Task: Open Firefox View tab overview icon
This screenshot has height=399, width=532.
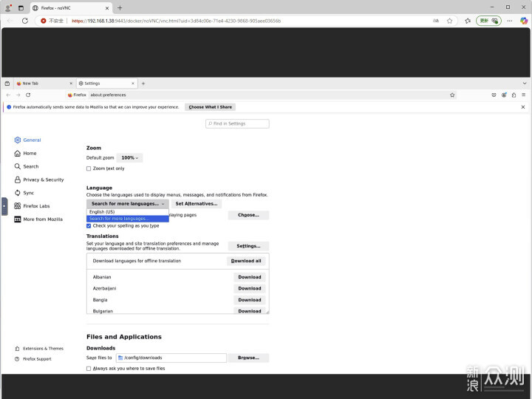Action: tap(7, 83)
